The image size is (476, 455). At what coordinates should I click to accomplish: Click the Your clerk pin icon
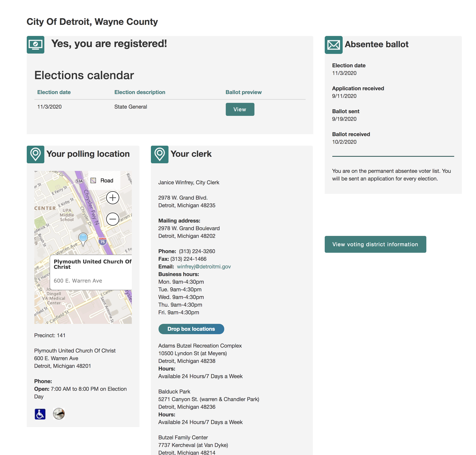(159, 154)
